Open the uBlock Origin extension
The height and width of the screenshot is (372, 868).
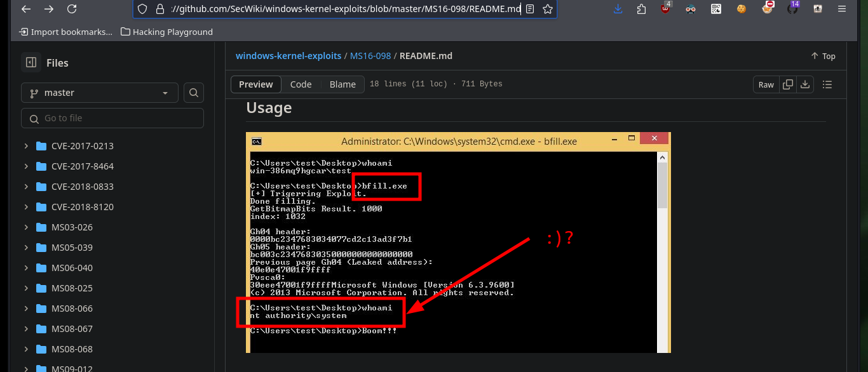tap(665, 9)
